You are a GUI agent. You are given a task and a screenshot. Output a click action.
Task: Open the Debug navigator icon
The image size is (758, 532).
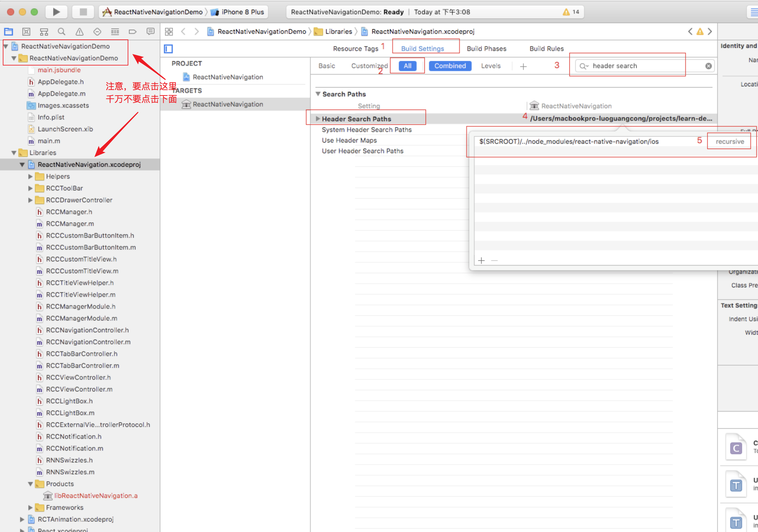point(115,32)
